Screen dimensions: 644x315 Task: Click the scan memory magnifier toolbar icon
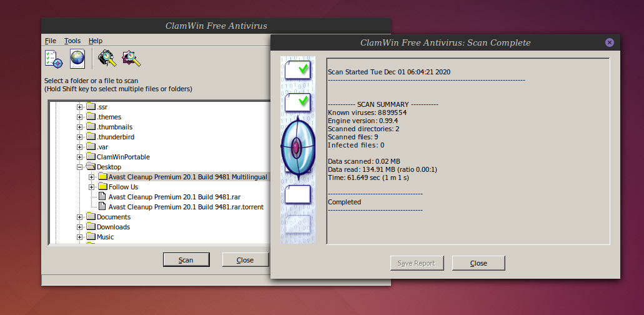[107, 58]
